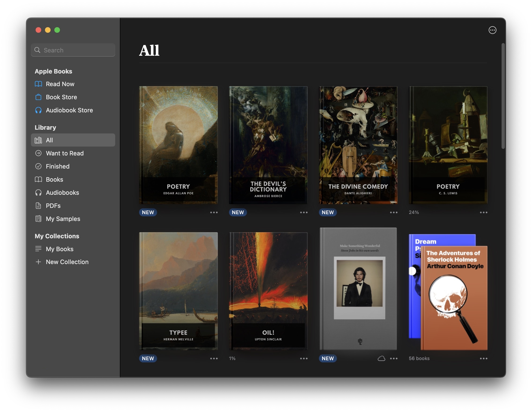The image size is (532, 412).
Task: Click the Finished checkmark icon
Action: (38, 166)
